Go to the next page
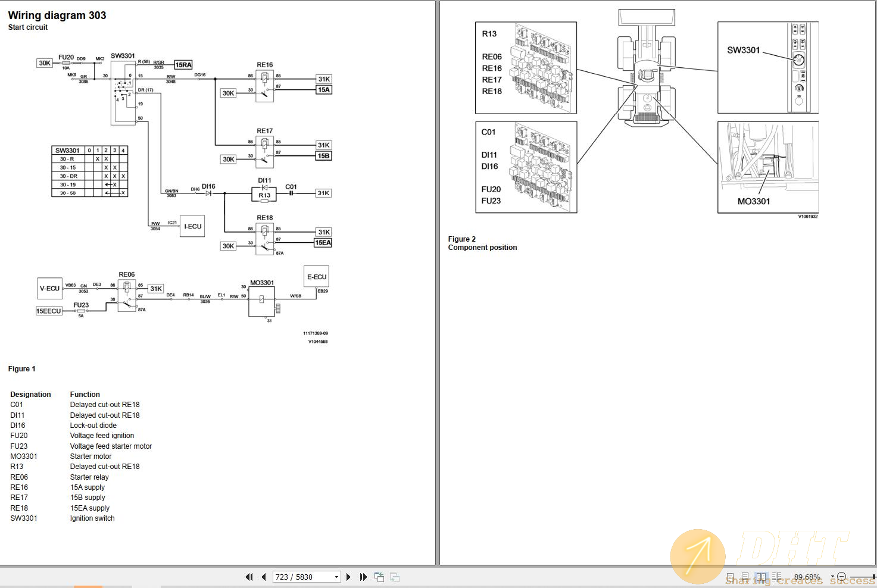 click(x=348, y=577)
